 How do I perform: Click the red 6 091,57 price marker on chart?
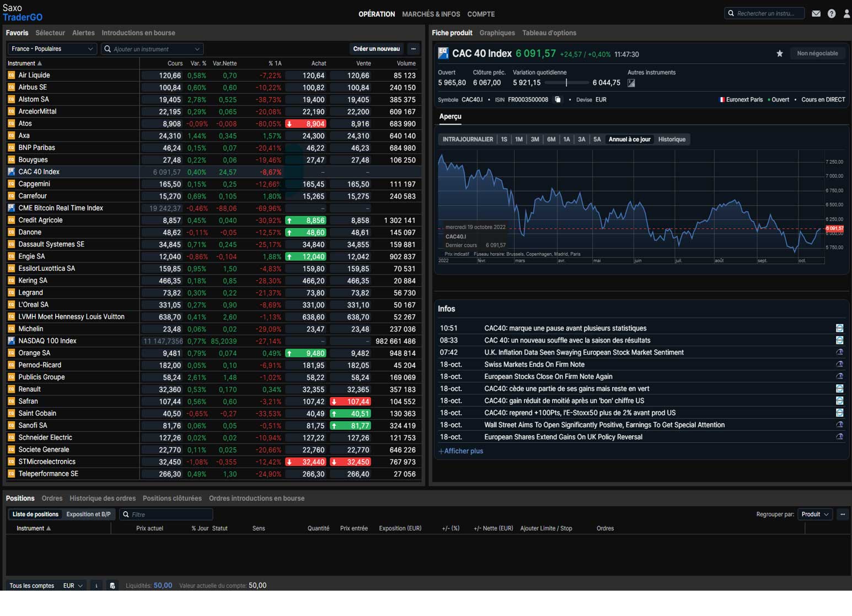834,228
